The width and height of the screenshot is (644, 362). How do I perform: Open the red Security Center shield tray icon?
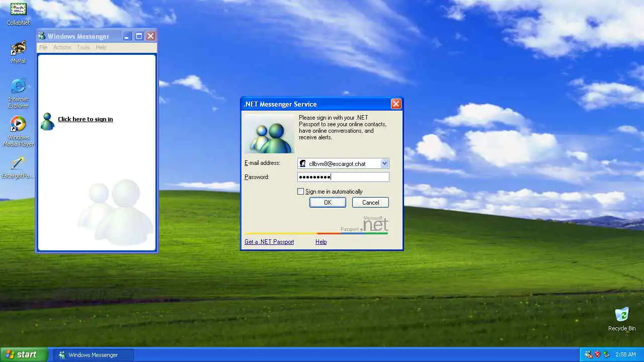pyautogui.click(x=598, y=354)
